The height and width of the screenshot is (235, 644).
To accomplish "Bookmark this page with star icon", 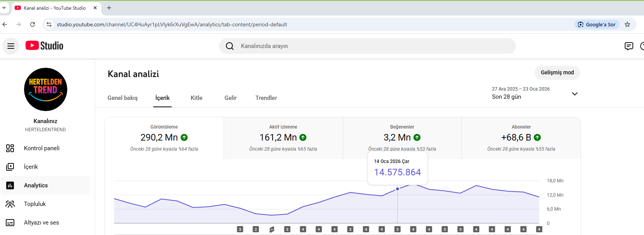I will tap(627, 24).
